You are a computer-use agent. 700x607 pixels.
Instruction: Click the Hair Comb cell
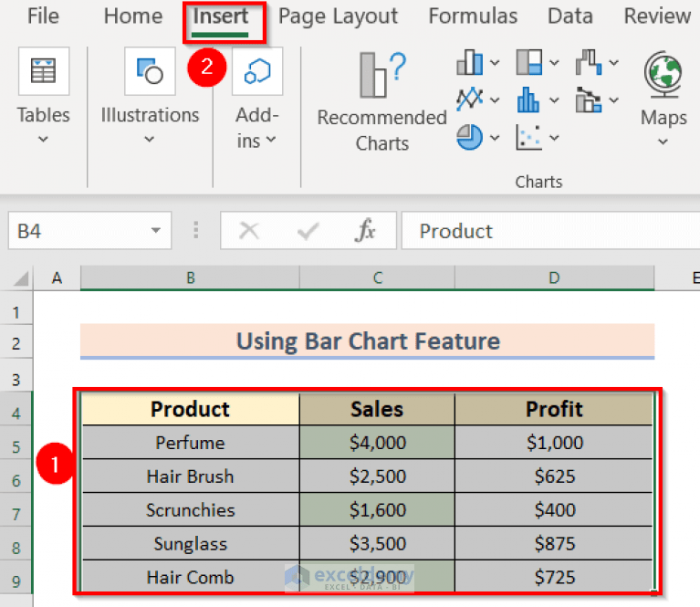point(191,577)
